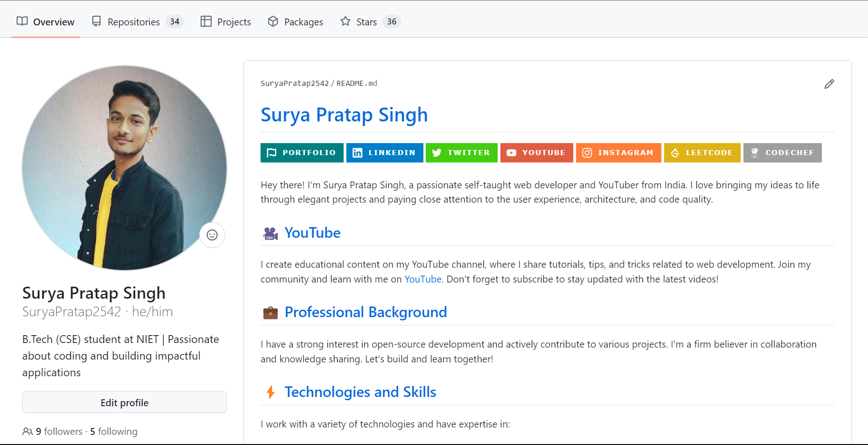Open the Instagram badge
The height and width of the screenshot is (445, 868).
pos(618,153)
